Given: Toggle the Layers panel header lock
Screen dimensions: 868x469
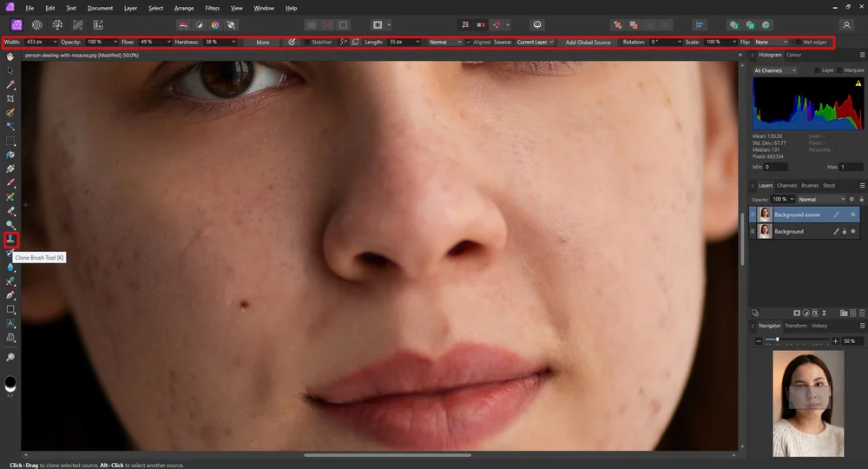Looking at the screenshot, I should click(861, 199).
